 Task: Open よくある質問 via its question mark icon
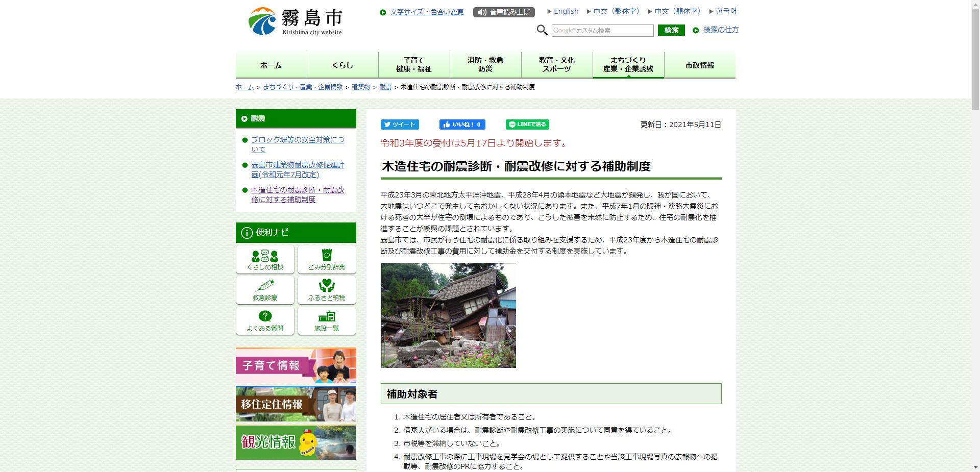(264, 316)
